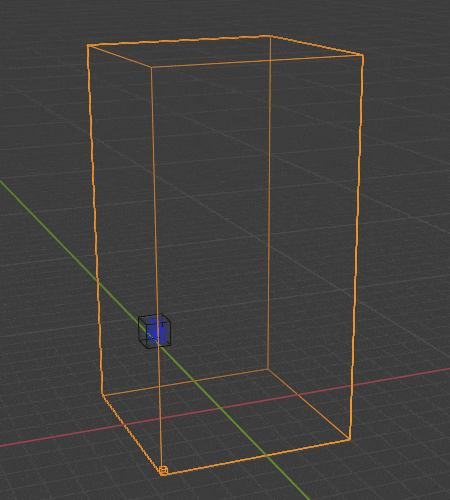Select the top-left corner of the orange domain box

(88, 45)
